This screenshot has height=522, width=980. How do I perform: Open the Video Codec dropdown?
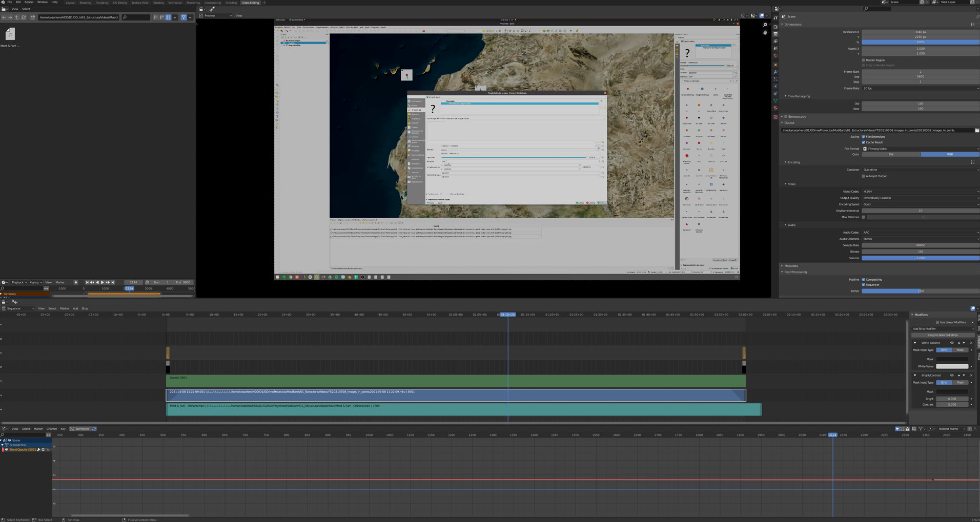(921, 192)
